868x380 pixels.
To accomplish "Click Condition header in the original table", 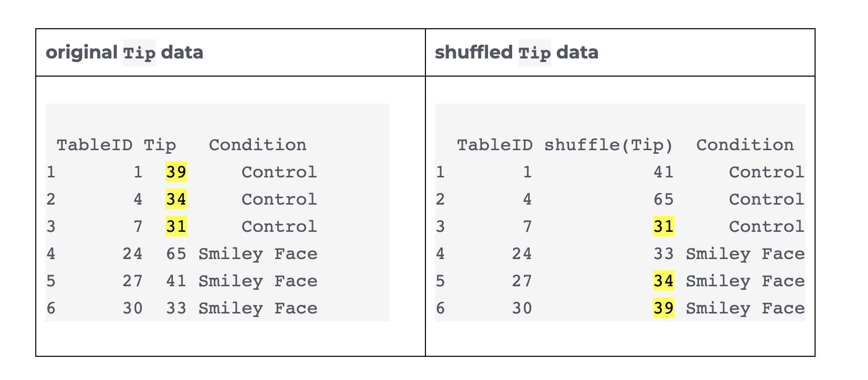I will coord(258,145).
